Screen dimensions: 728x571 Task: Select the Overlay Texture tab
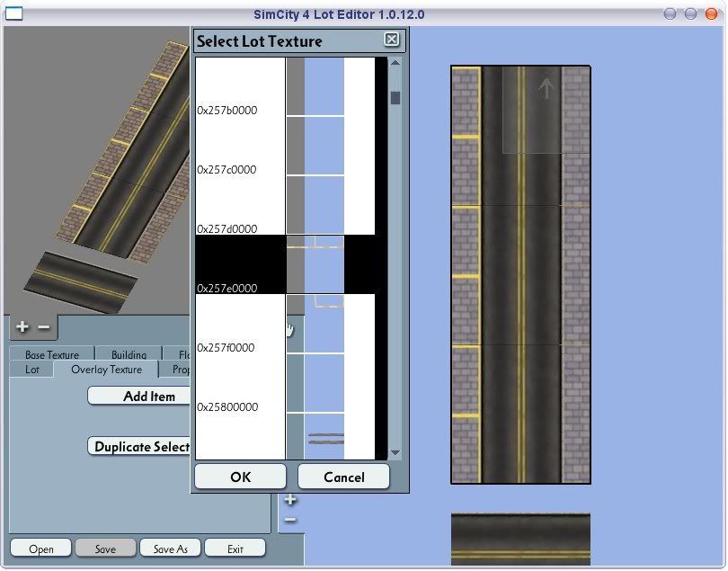(x=106, y=370)
